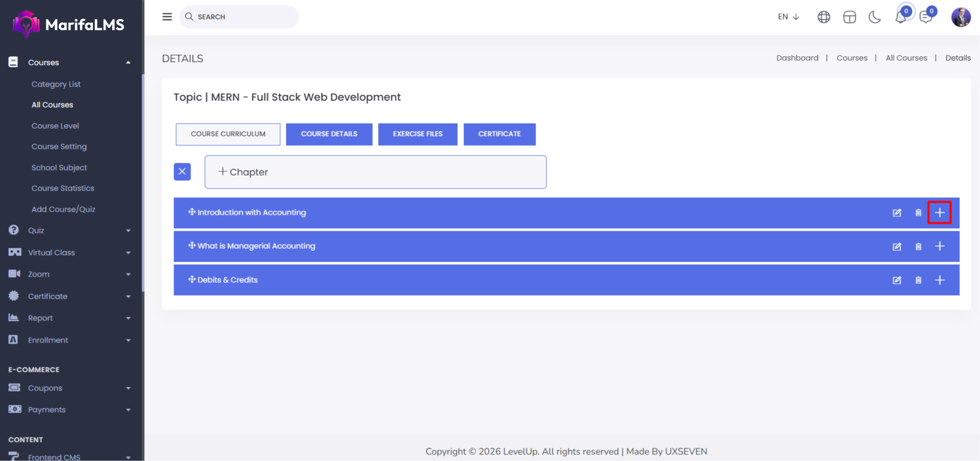Open the EN language dropdown
This screenshot has height=461, width=980.
[788, 16]
